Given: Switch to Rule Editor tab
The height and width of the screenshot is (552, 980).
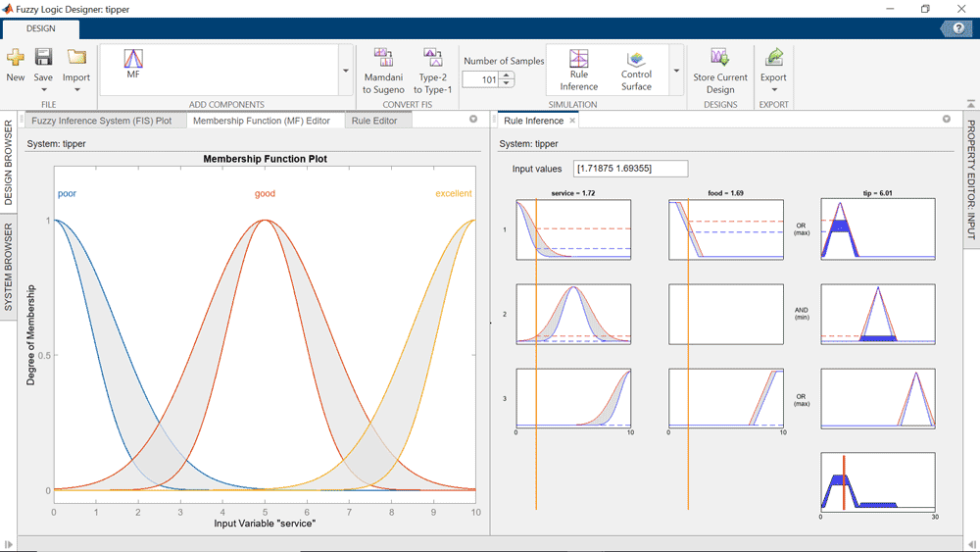Looking at the screenshot, I should [373, 121].
